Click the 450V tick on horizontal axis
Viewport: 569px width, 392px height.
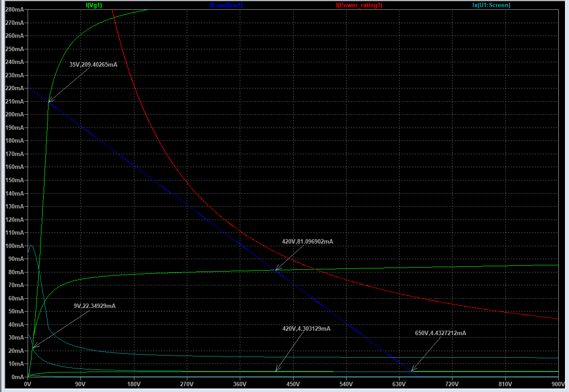coord(293,384)
